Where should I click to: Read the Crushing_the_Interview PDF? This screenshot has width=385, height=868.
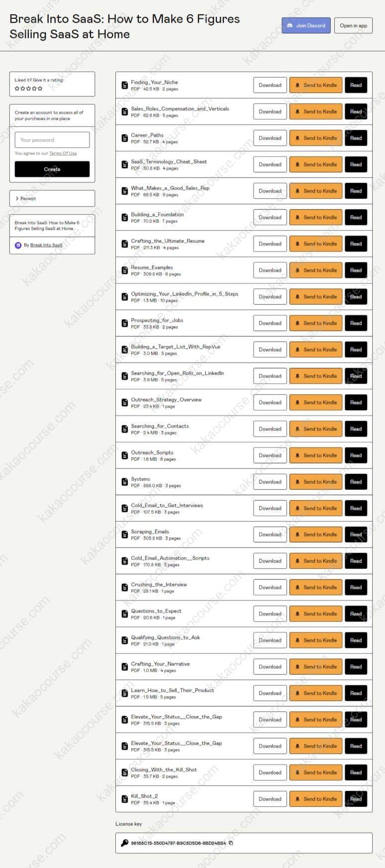click(x=356, y=588)
